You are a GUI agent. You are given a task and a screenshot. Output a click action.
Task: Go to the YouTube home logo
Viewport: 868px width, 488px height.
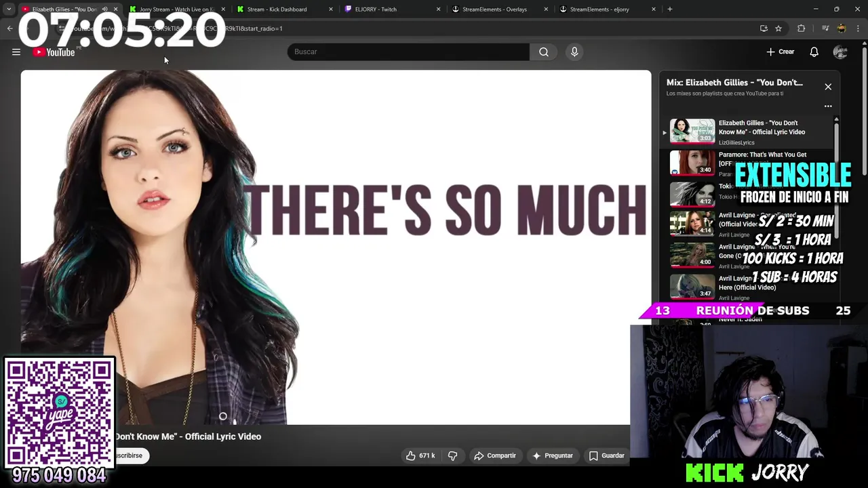tap(54, 52)
